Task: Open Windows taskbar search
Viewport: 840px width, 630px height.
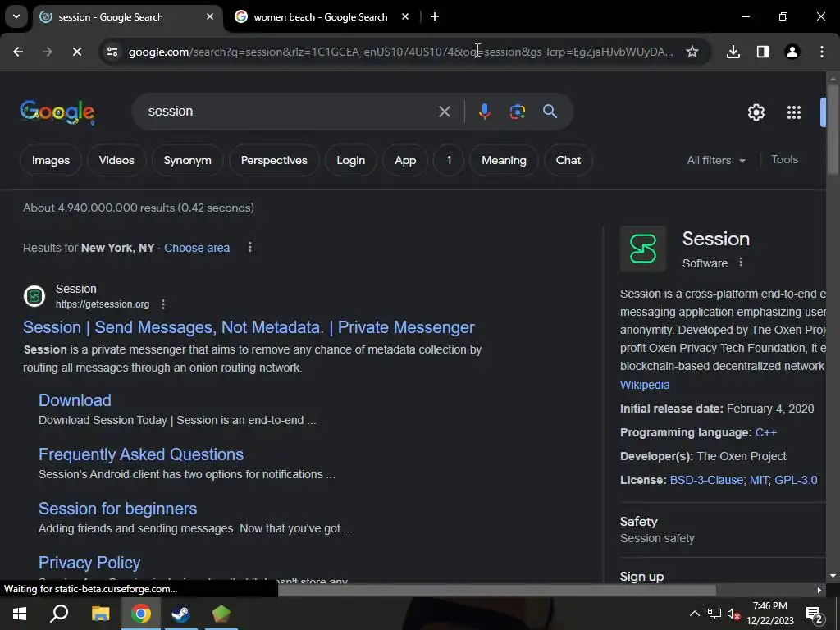Action: pos(59,614)
